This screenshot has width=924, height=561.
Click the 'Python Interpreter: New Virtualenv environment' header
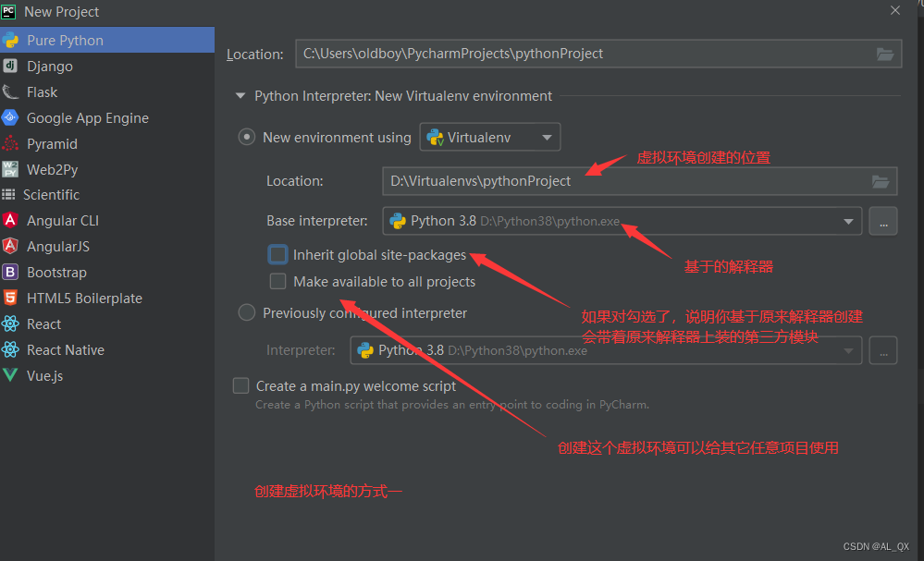tap(403, 96)
